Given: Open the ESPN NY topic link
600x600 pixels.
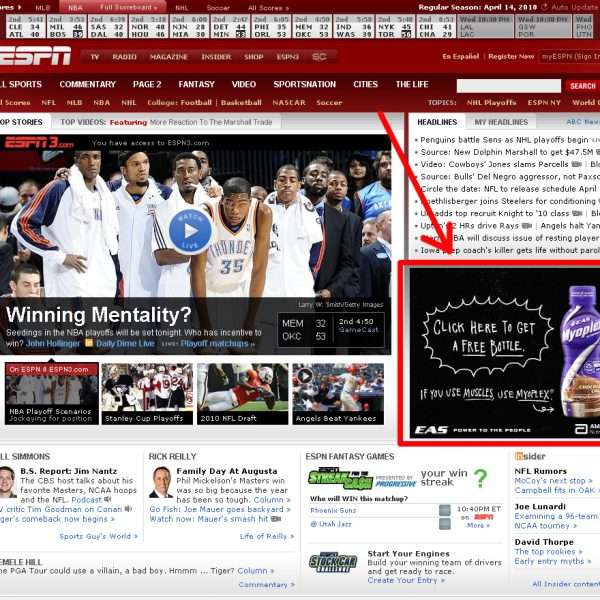Looking at the screenshot, I should [x=544, y=103].
